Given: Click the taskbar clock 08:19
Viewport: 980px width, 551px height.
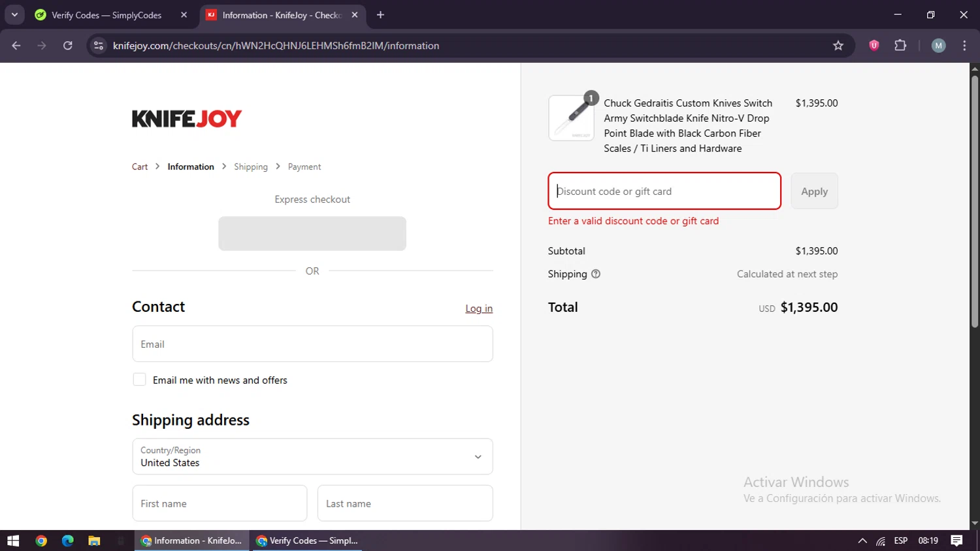Looking at the screenshot, I should click(x=928, y=541).
